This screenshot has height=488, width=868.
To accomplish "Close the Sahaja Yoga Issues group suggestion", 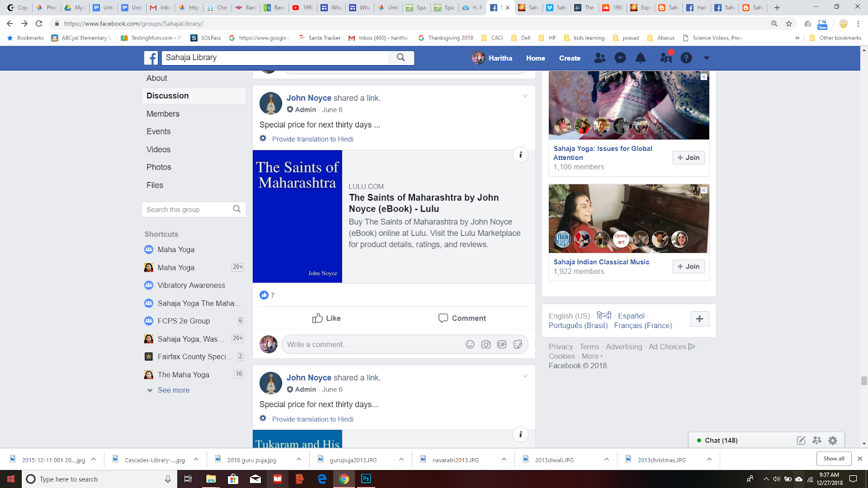I will [x=704, y=77].
